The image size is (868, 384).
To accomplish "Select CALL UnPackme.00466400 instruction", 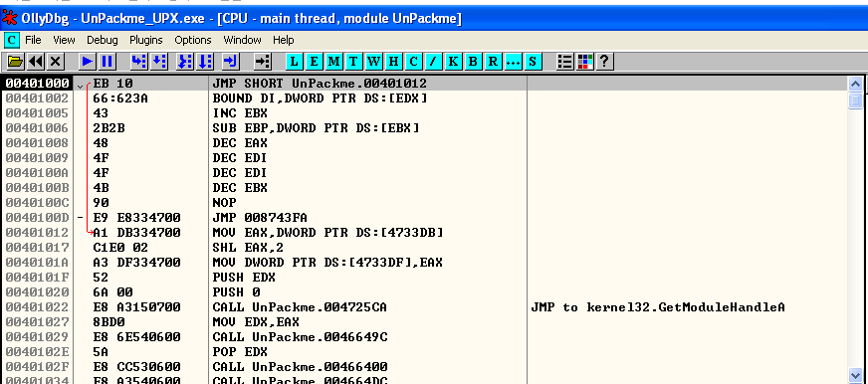I will pyautogui.click(x=300, y=367).
